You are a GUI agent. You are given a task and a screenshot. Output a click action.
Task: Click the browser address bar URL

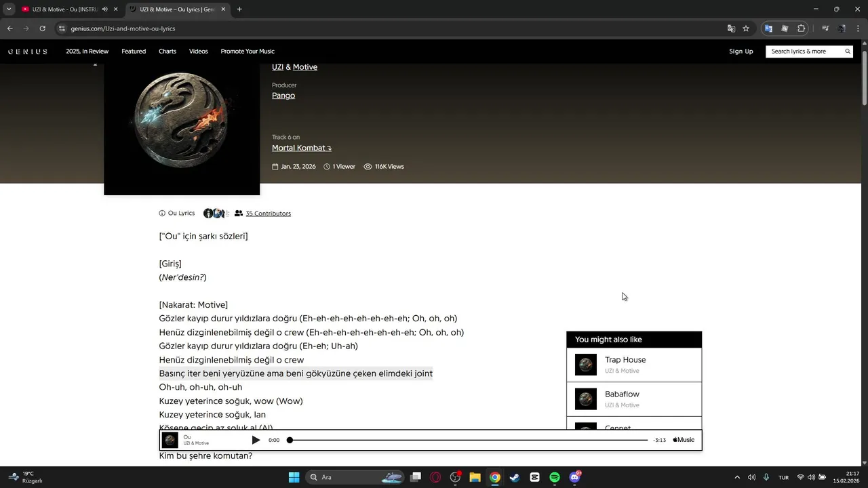pyautogui.click(x=123, y=28)
